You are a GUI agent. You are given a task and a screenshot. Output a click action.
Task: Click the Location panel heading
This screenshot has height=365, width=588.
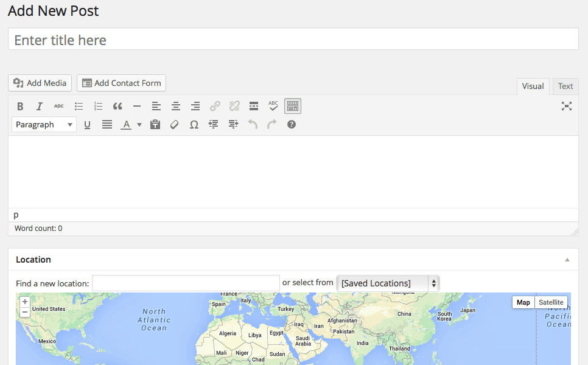pos(33,260)
